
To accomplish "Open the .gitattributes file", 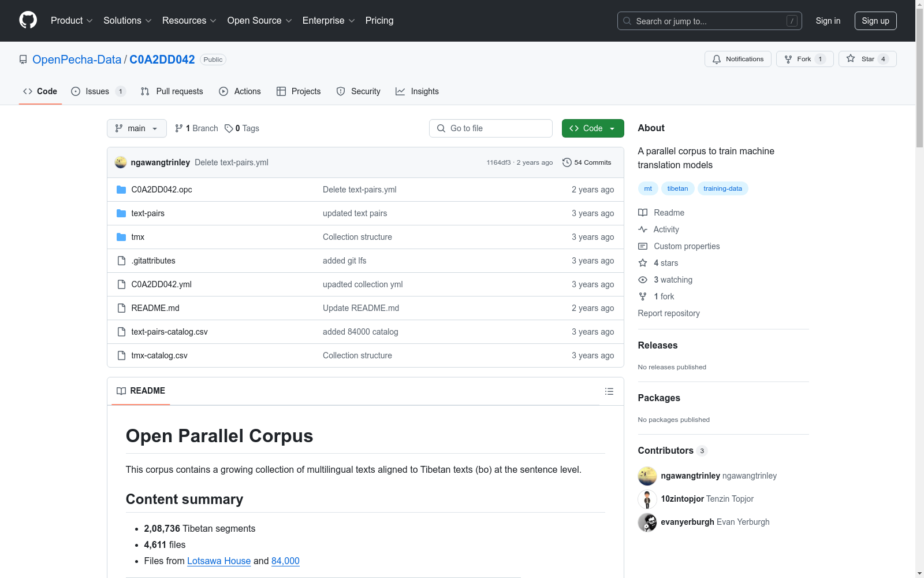I will [x=154, y=261].
